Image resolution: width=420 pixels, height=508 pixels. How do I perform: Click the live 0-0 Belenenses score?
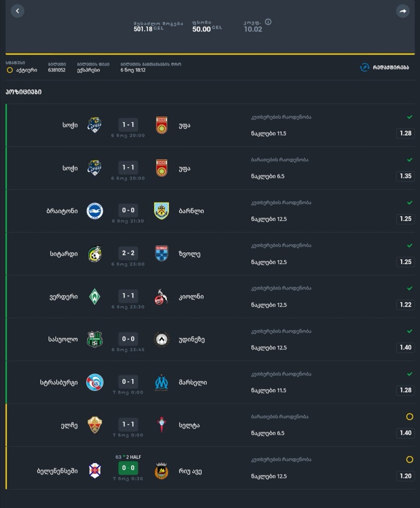128,468
